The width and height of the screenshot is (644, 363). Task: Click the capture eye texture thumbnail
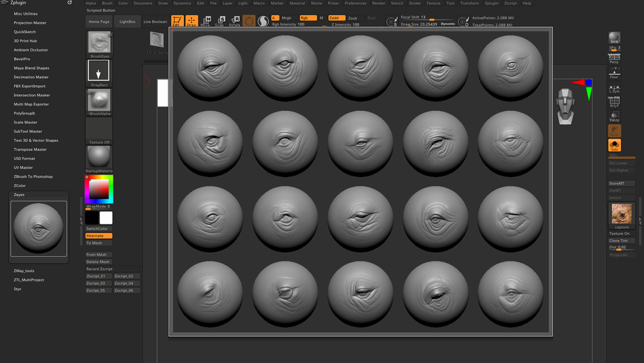click(622, 215)
